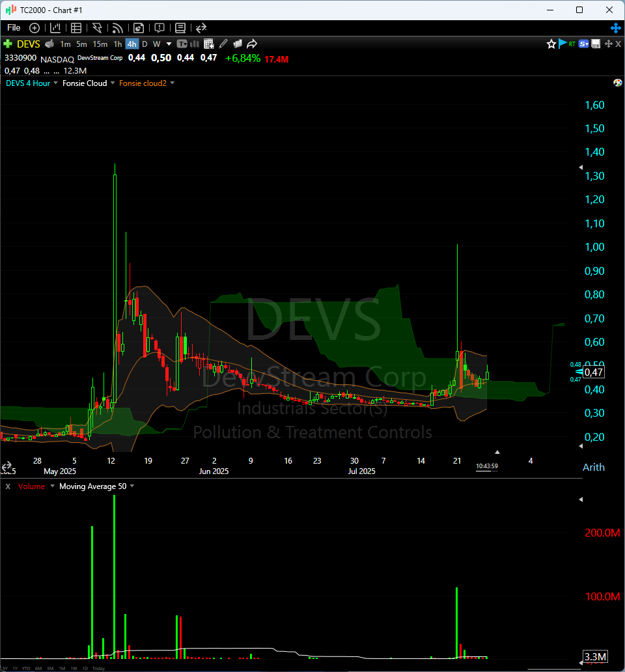Click the DEVS 4 Hour label
The width and height of the screenshot is (625, 672).
click(x=28, y=83)
